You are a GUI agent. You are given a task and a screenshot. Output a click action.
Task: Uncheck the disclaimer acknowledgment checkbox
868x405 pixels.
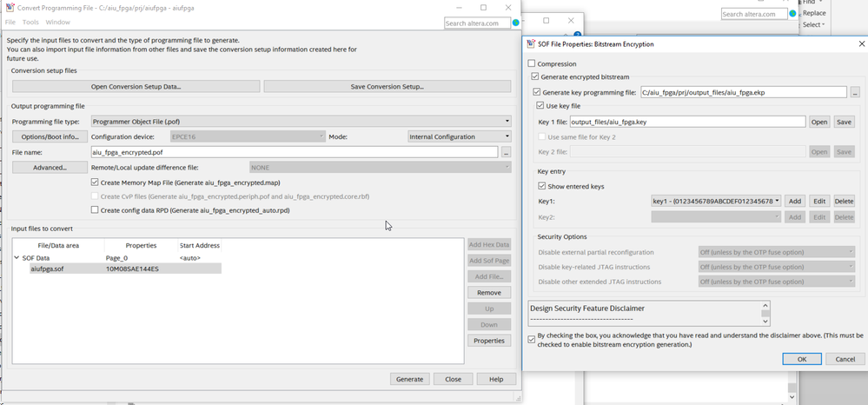532,339
